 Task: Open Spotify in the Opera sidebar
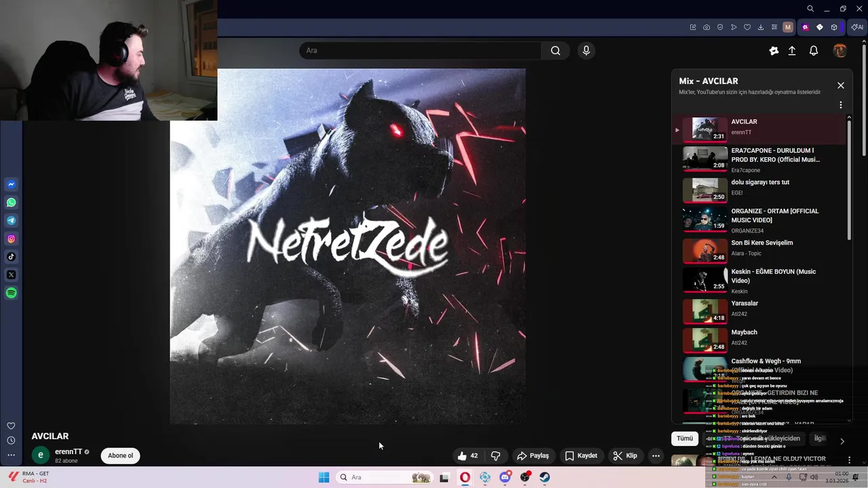click(x=11, y=293)
